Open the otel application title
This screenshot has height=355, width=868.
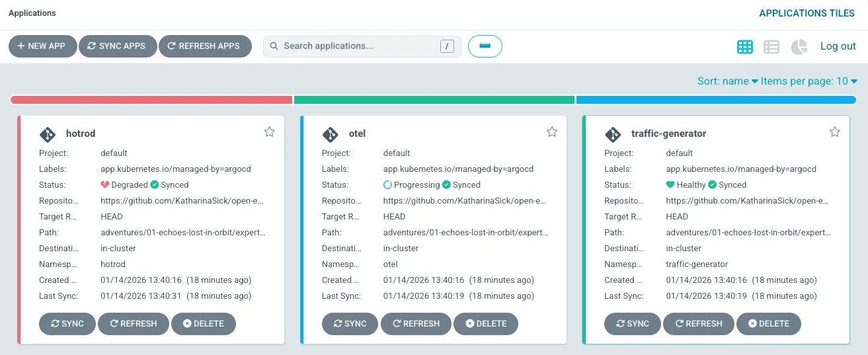[357, 134]
